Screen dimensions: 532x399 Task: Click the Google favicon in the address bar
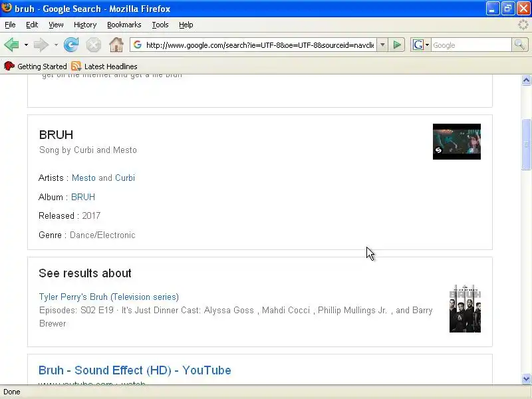tap(138, 45)
